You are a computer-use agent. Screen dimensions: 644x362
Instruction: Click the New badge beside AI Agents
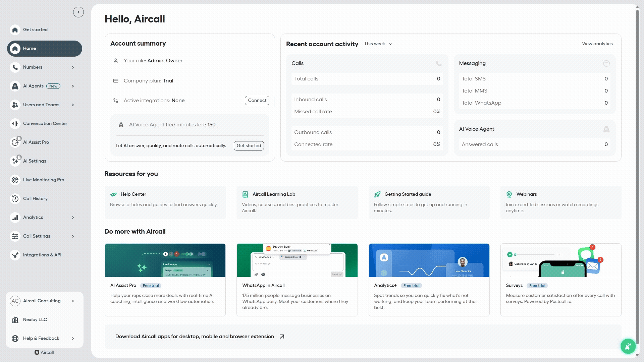pyautogui.click(x=53, y=86)
